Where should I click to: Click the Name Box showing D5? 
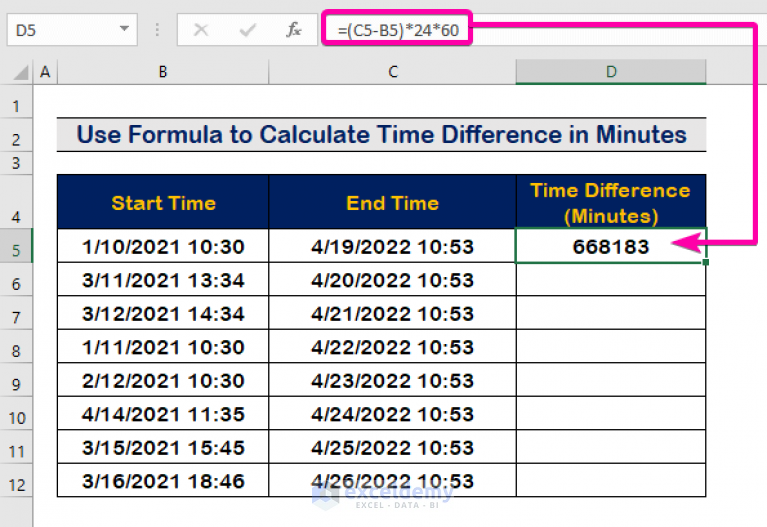[72, 30]
